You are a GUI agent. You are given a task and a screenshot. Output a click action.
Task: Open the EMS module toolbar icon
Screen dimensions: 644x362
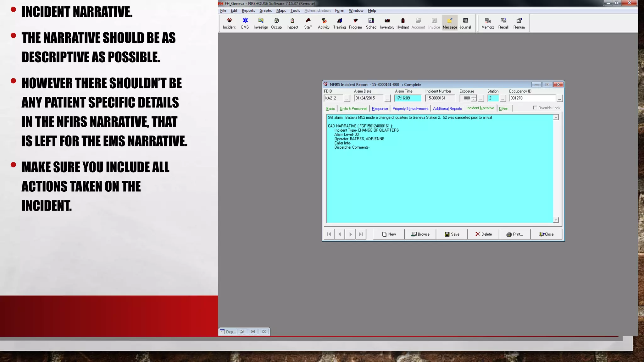click(x=245, y=23)
